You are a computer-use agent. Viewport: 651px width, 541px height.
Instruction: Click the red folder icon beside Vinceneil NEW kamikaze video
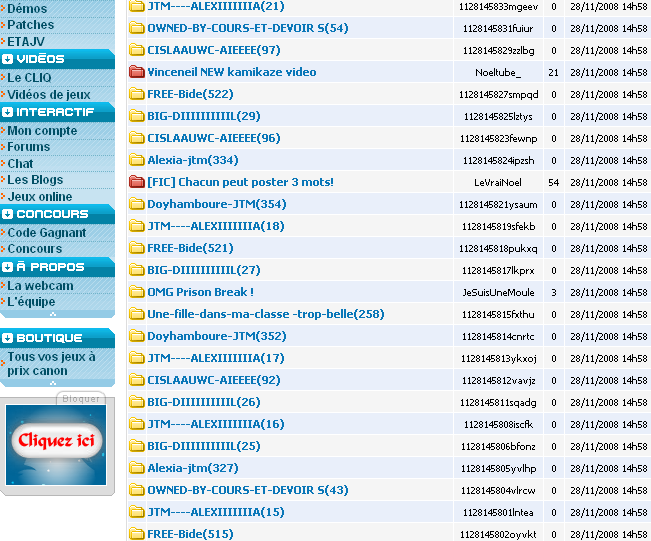[137, 72]
